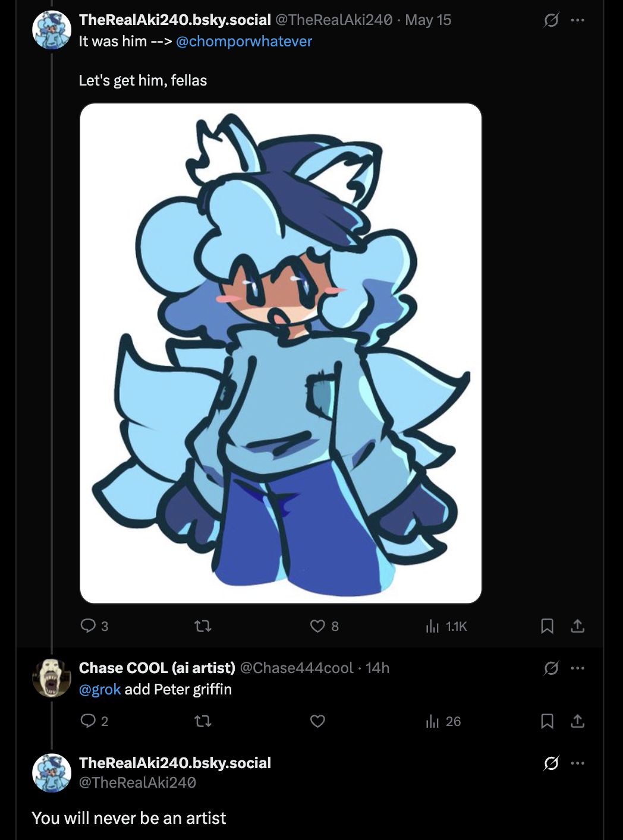623x840 pixels.
Task: Open the blue fox character artwork image
Action: click(x=281, y=353)
